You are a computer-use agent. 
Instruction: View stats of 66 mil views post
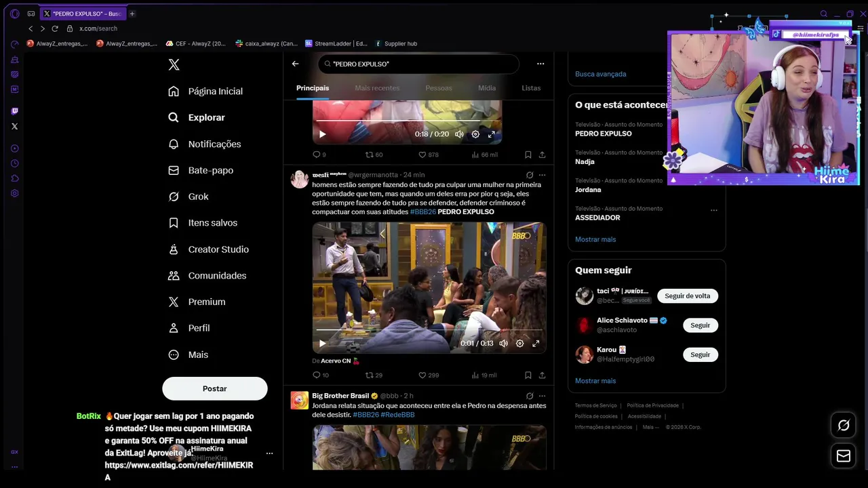coord(485,155)
